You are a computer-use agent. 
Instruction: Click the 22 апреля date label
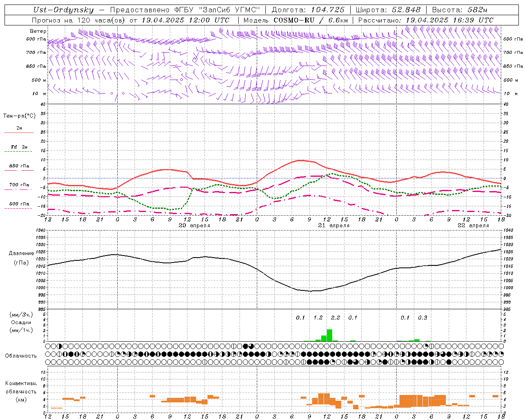pos(473,226)
